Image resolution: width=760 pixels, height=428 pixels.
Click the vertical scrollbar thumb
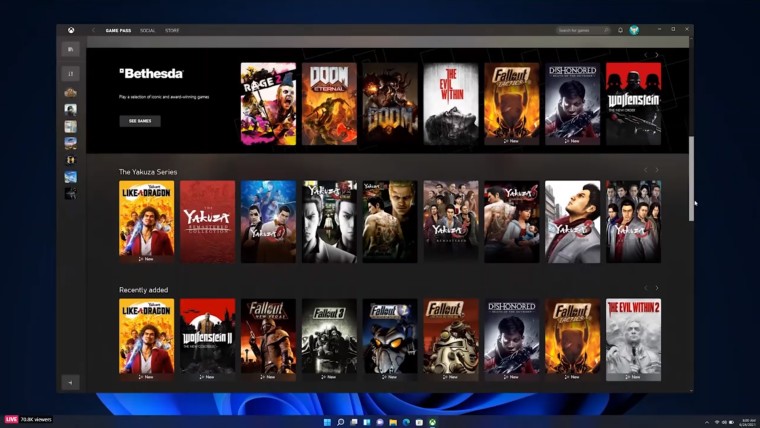click(690, 177)
